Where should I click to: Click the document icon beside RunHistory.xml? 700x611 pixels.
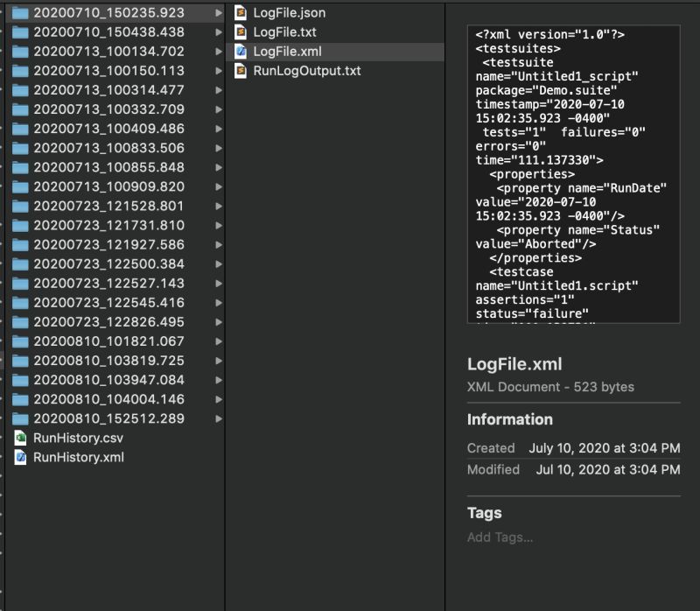(x=21, y=456)
